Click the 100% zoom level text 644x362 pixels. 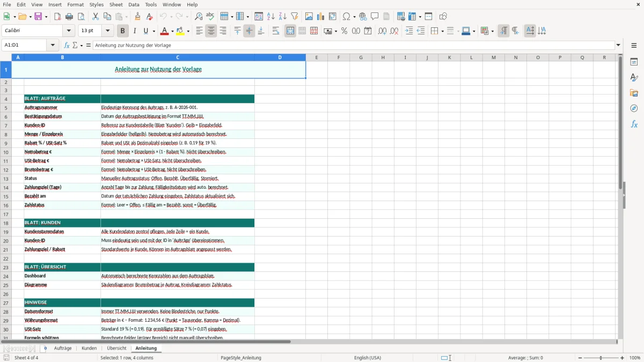point(635,358)
